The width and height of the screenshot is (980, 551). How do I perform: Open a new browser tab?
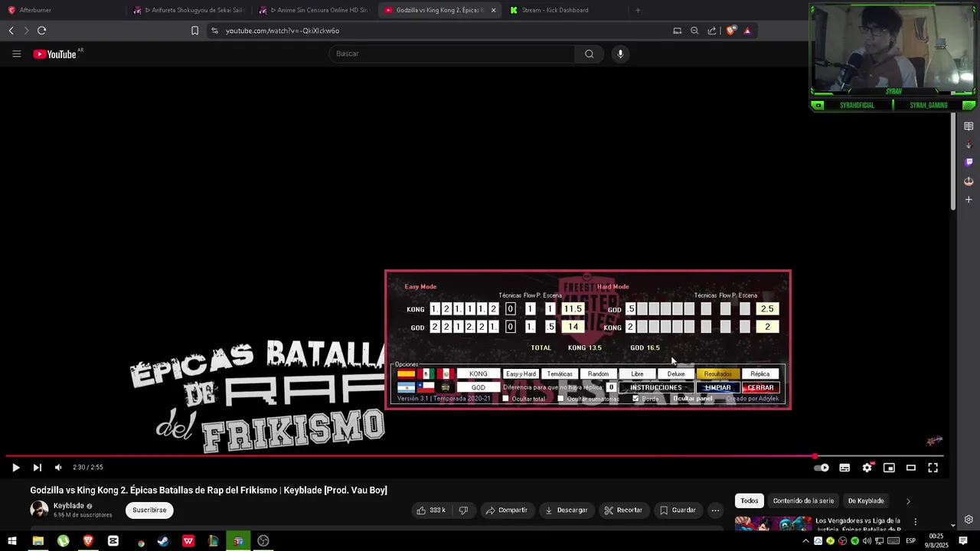tap(638, 10)
